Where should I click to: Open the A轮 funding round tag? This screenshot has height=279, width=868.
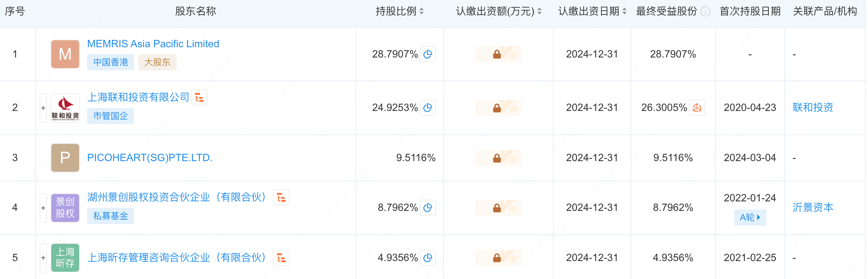click(x=750, y=217)
